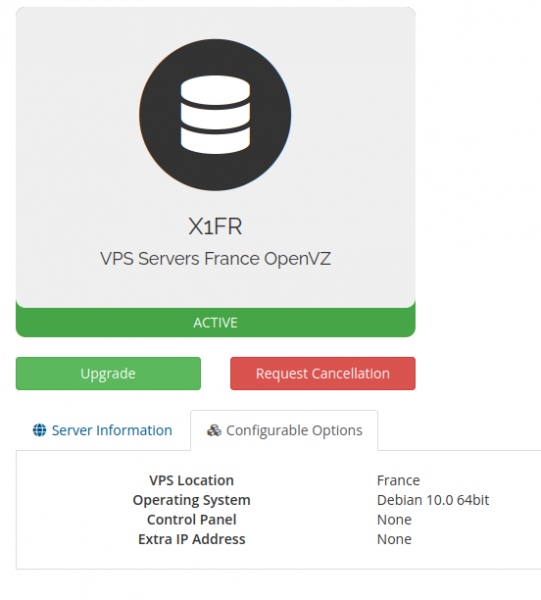Click the database server icon

[215, 114]
